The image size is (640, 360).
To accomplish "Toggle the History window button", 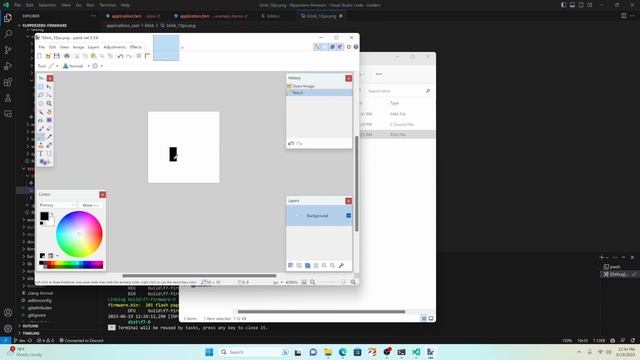I will [x=325, y=47].
